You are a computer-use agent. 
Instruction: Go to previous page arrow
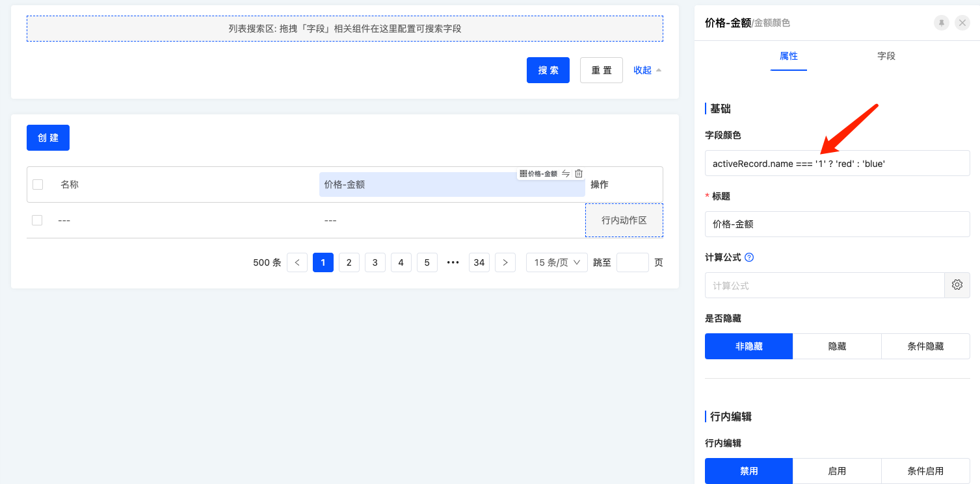[297, 262]
